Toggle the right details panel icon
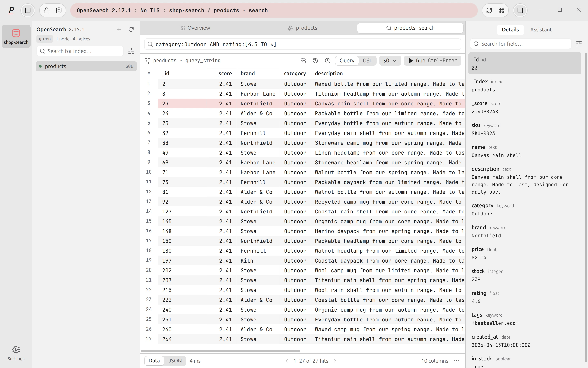This screenshot has height=368, width=588. coord(520,10)
